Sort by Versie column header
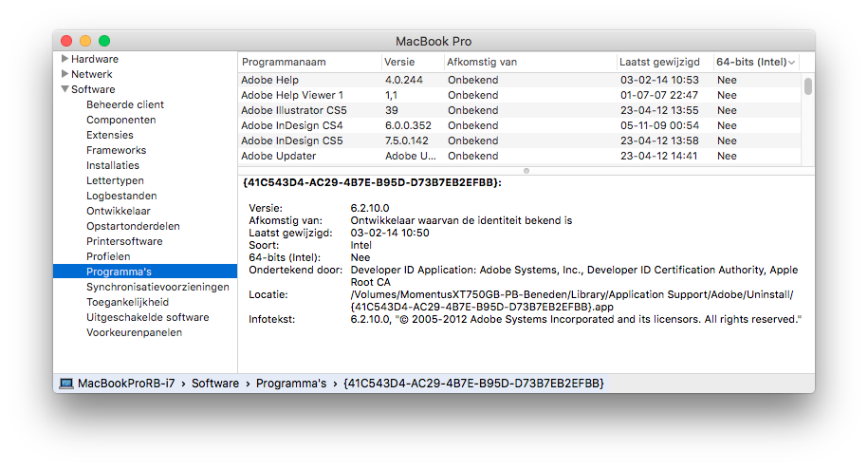This screenshot has width=868, height=469. [413, 62]
